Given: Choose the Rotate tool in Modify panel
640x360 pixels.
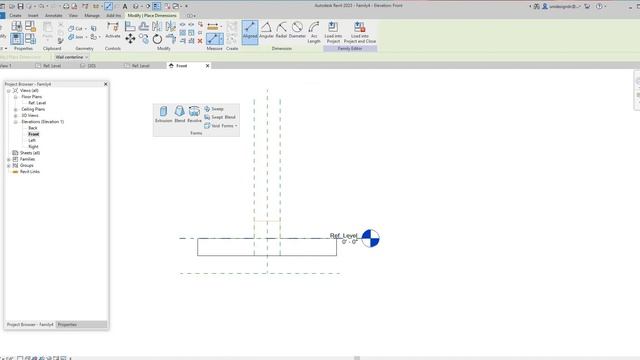Looking at the screenshot, I should click(x=157, y=39).
